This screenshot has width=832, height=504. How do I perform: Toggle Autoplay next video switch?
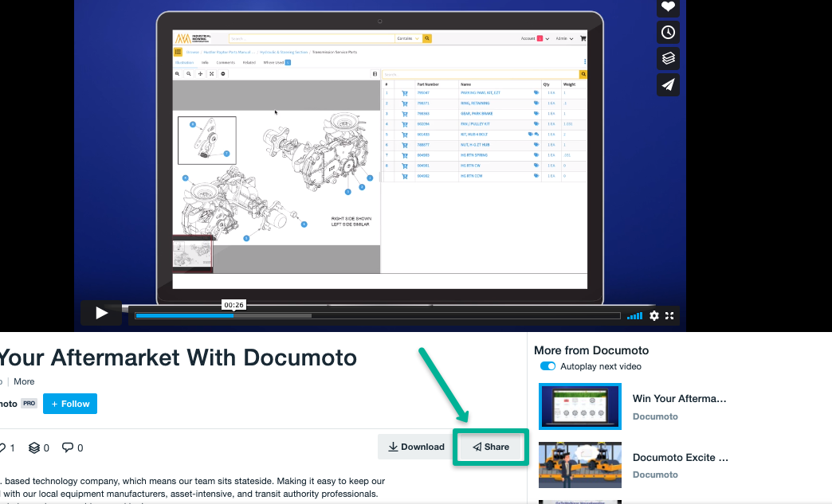point(547,366)
